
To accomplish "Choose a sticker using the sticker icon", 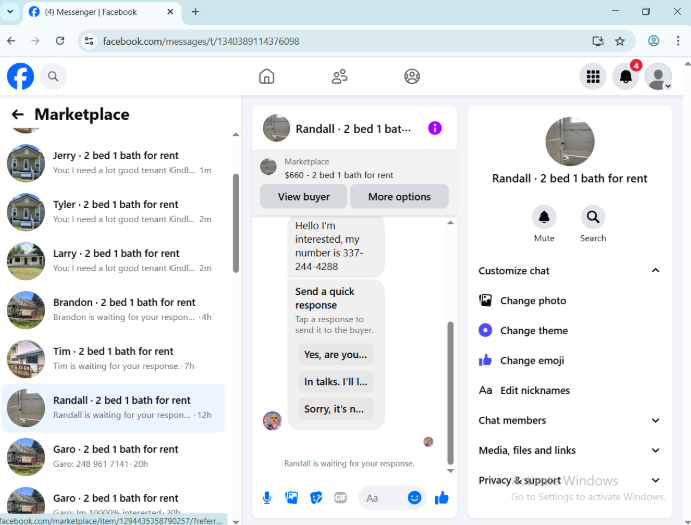I will (316, 498).
